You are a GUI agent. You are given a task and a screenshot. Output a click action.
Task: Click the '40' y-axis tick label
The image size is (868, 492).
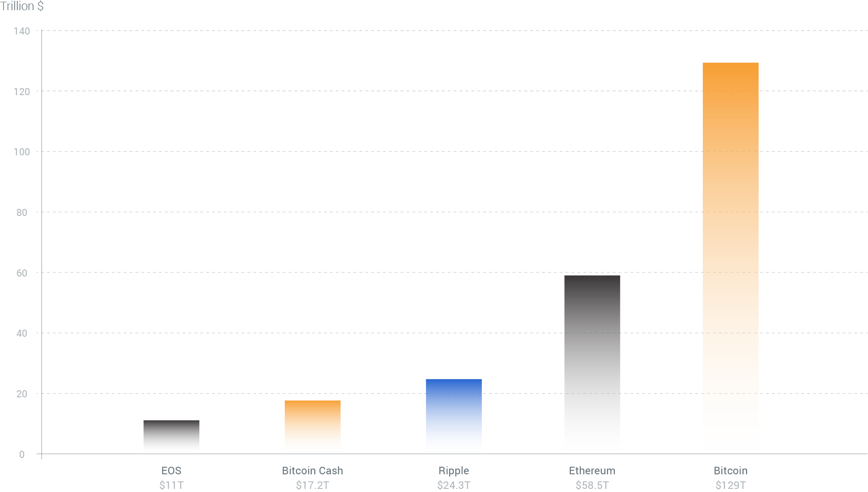pyautogui.click(x=22, y=333)
